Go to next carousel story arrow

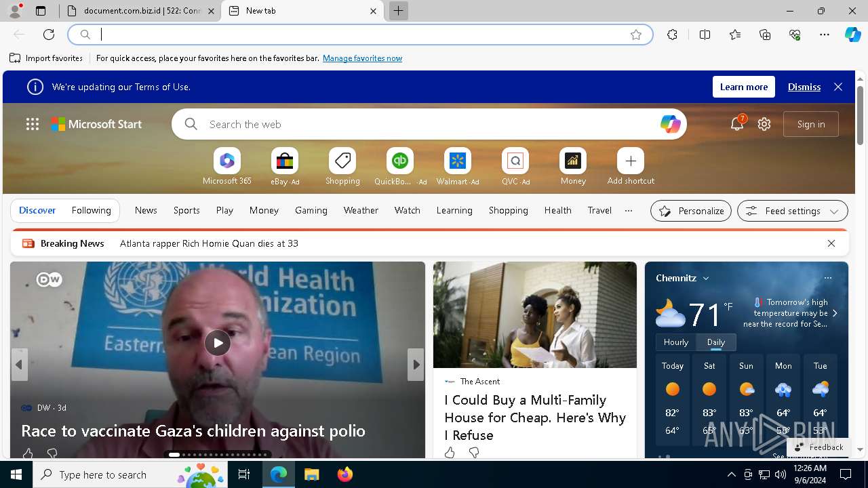(x=416, y=365)
